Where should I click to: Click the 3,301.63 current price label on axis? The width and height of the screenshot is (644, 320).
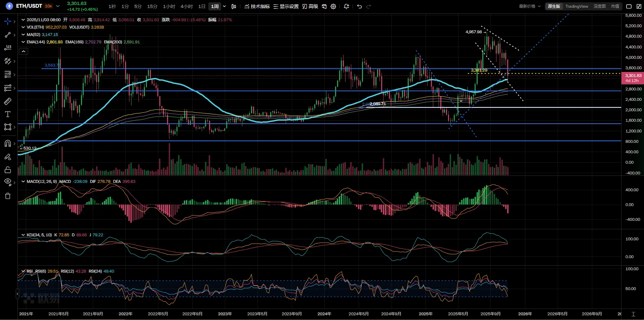pyautogui.click(x=633, y=76)
